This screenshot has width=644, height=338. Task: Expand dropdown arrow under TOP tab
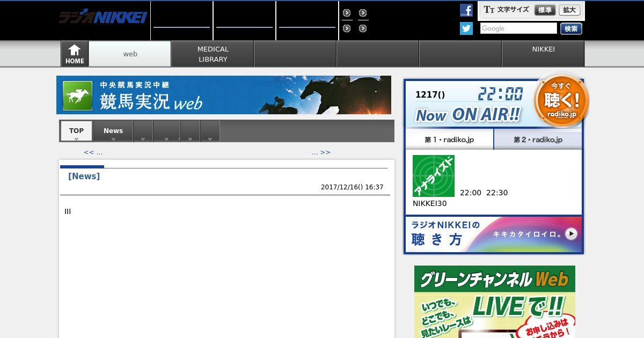pos(76,139)
